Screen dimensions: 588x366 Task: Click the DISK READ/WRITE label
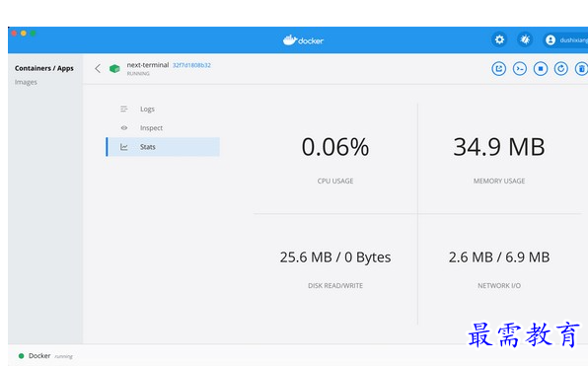click(335, 286)
